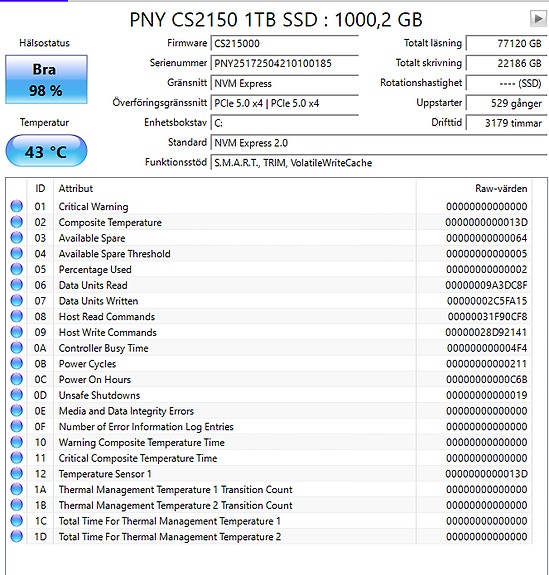Viewport: 549px width, 575px height.
Task: Click the PNY CS2150 1TB SSD title
Action: pos(276,19)
